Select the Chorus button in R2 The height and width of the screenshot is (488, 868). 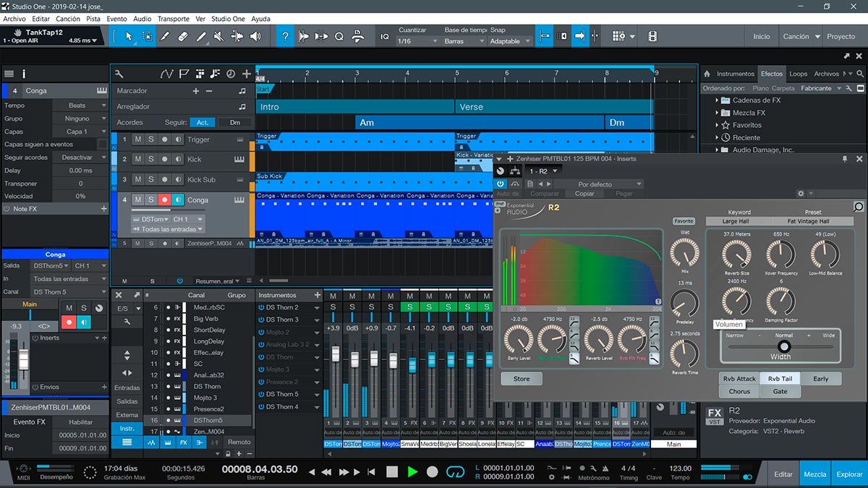coord(739,391)
